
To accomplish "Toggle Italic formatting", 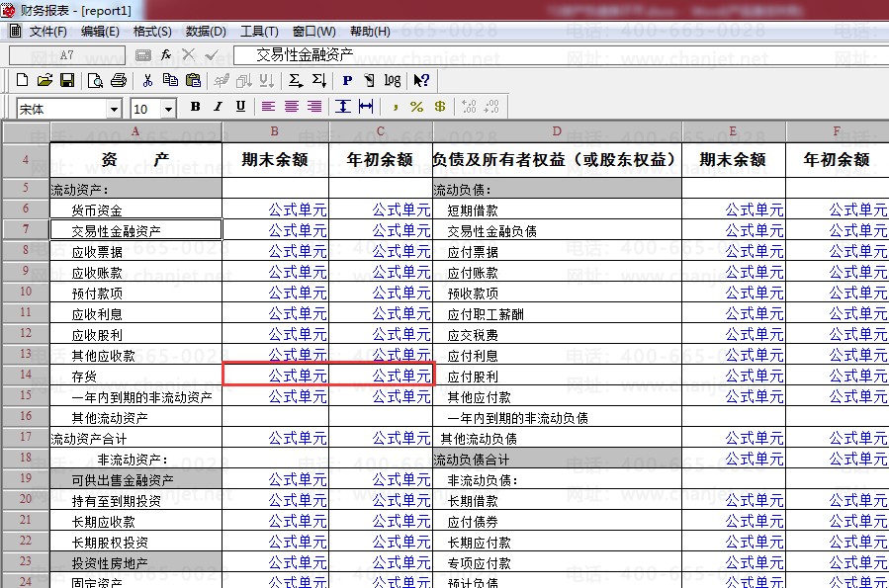I will tap(218, 107).
